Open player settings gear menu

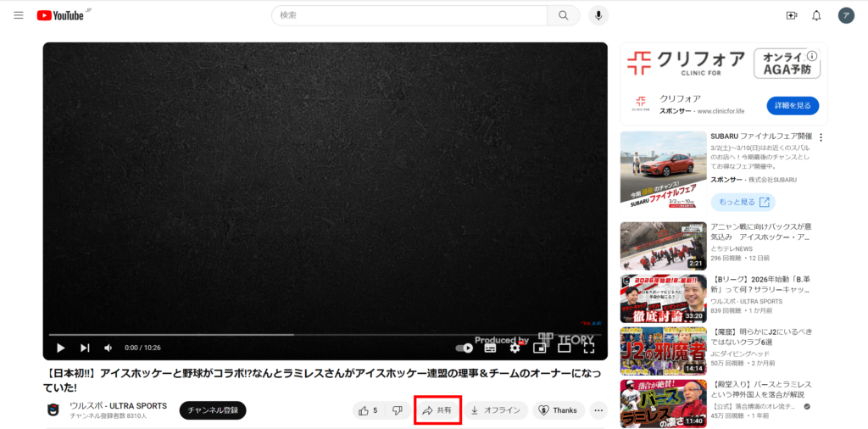(x=515, y=348)
